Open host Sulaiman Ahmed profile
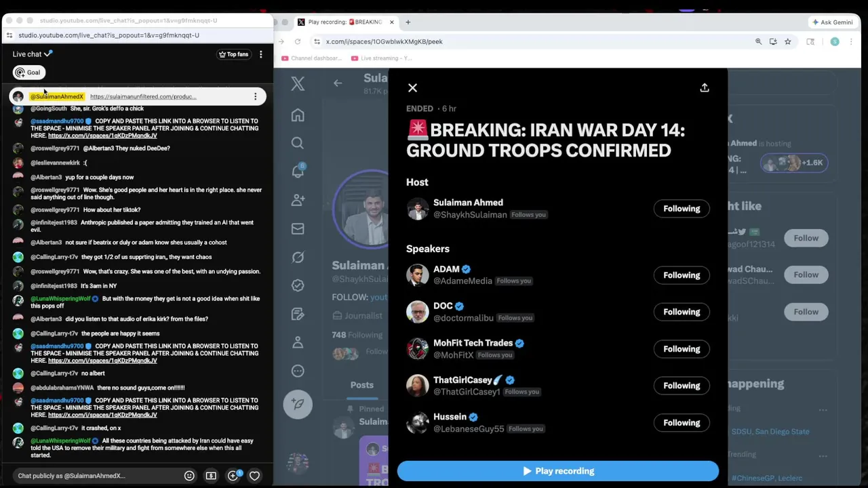 468,203
